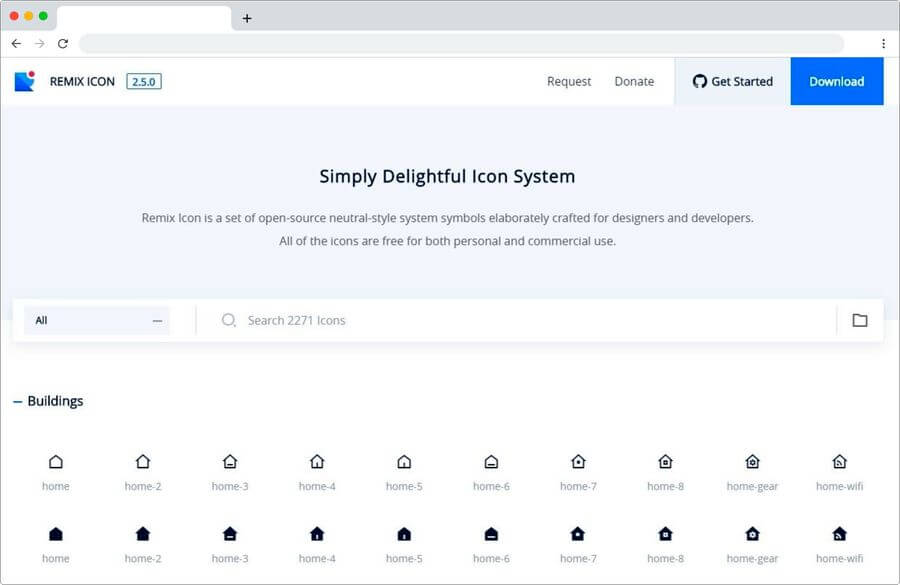The image size is (900, 585).
Task: Pick the filled home-4 icon
Action: [x=317, y=534]
